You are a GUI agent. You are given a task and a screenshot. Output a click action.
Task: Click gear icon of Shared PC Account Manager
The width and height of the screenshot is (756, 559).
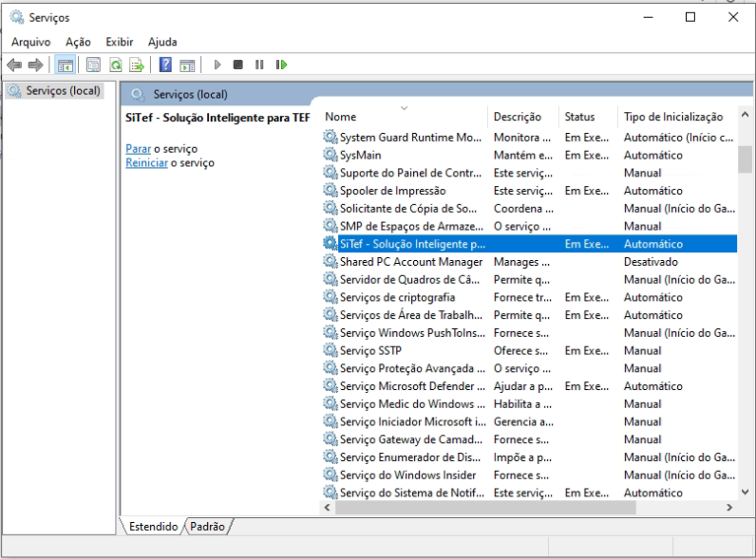[x=331, y=261]
